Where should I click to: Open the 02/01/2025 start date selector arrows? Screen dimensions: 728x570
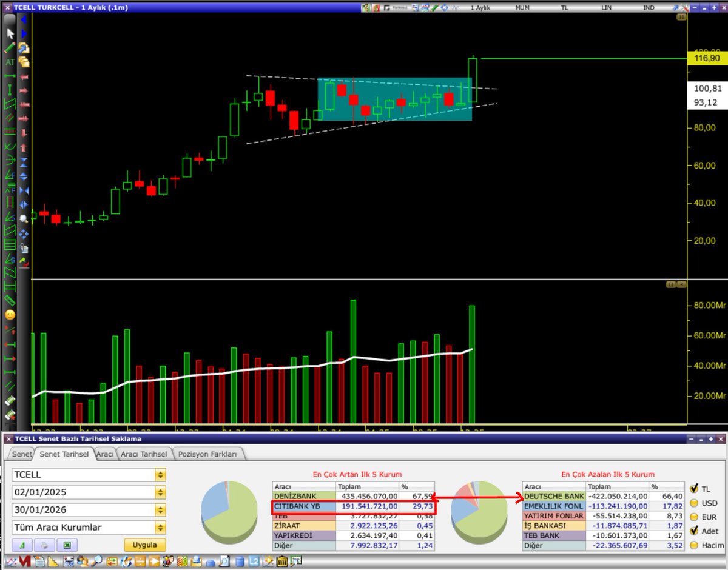click(x=160, y=492)
